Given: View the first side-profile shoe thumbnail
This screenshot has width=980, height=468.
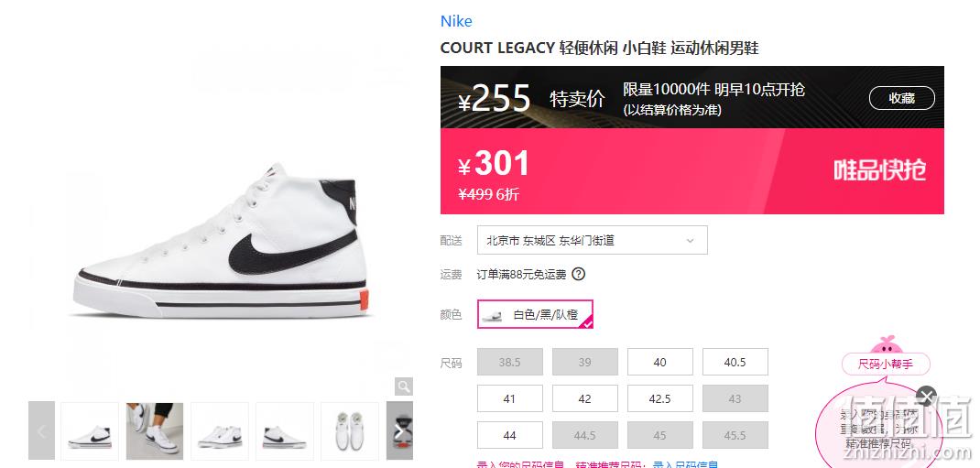Looking at the screenshot, I should pos(90,431).
